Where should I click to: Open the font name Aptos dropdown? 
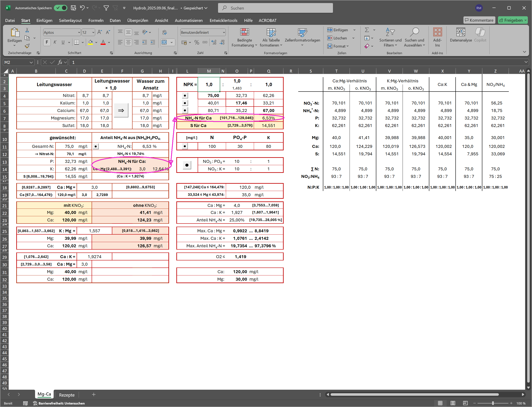[x=79, y=33]
